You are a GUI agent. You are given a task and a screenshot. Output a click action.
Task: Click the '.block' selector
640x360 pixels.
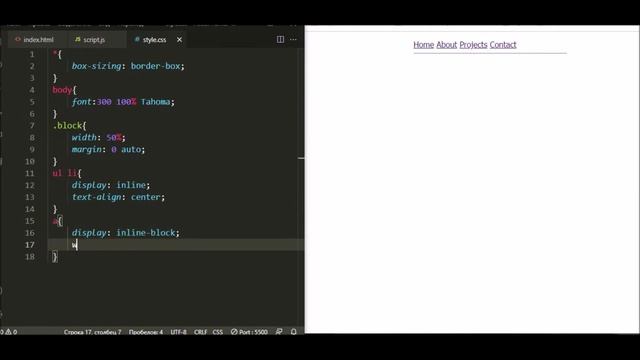tap(67, 126)
